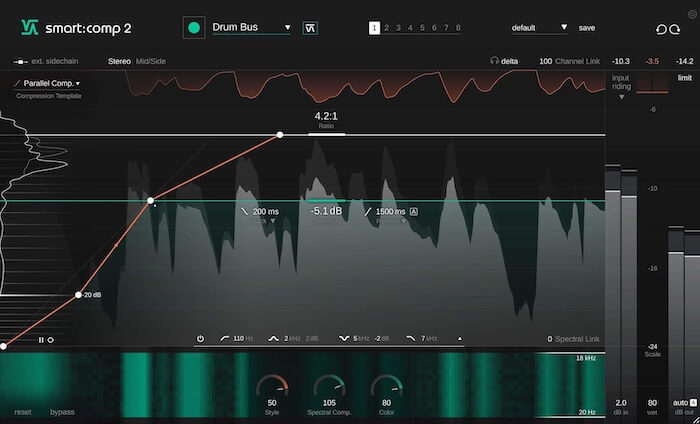
Task: Click the 2.0 dB in value
Action: pyautogui.click(x=621, y=403)
